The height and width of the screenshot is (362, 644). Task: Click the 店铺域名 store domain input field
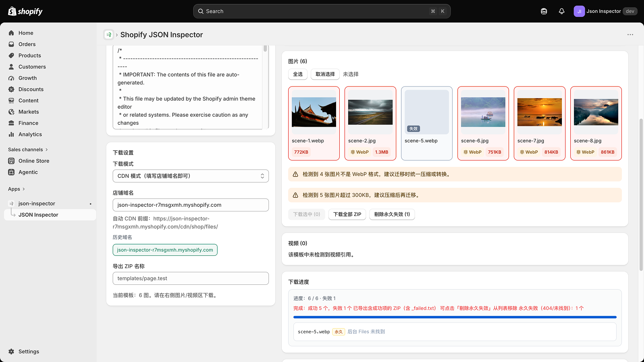point(191,205)
